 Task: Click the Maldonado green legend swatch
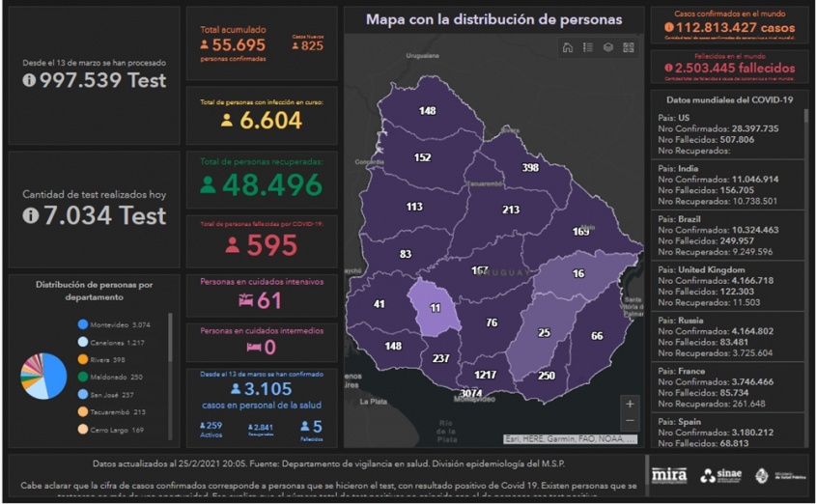(x=83, y=377)
